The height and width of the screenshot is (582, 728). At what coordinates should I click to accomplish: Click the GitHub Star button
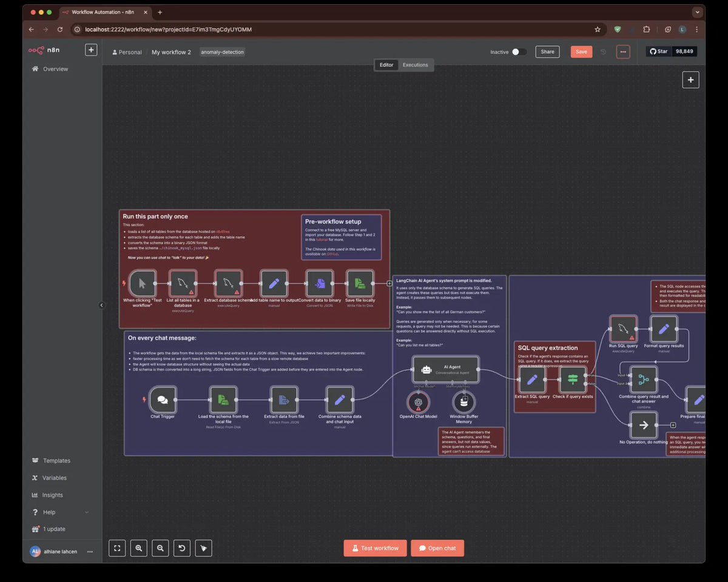pyautogui.click(x=659, y=52)
